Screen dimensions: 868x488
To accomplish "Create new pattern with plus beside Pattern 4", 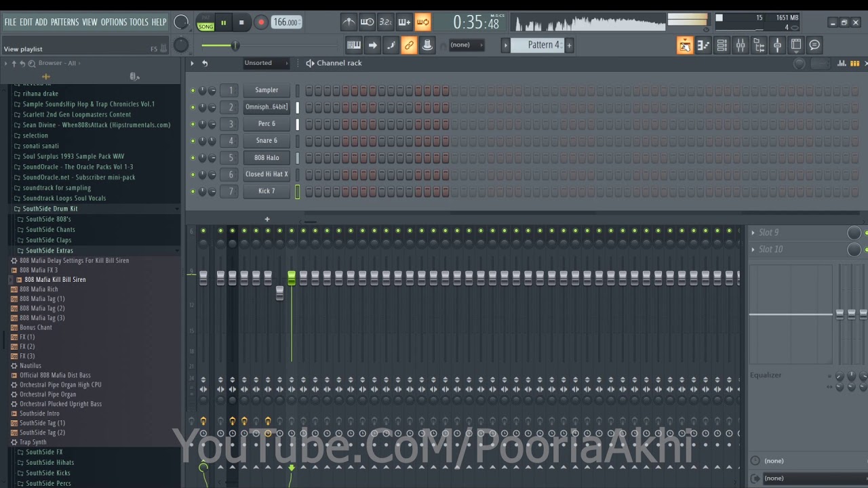I will (x=569, y=45).
